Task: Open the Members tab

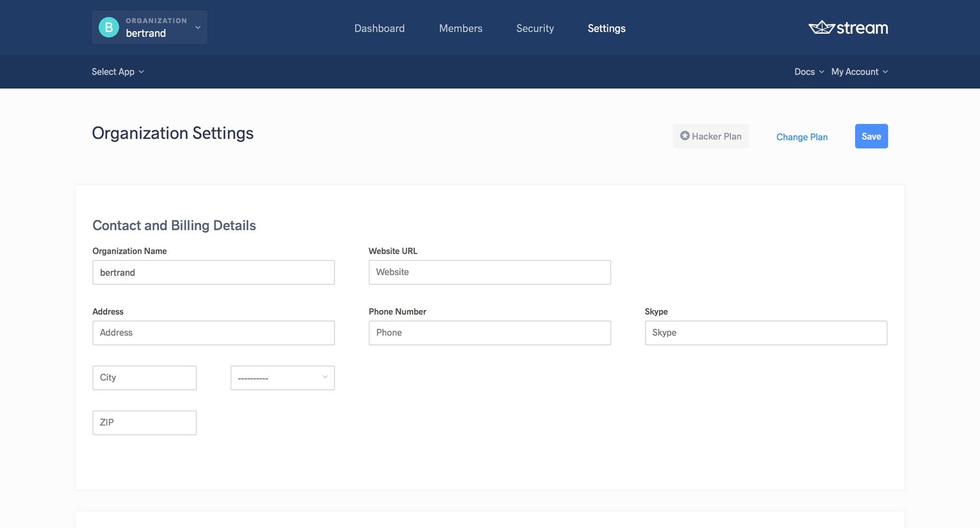Action: tap(461, 28)
